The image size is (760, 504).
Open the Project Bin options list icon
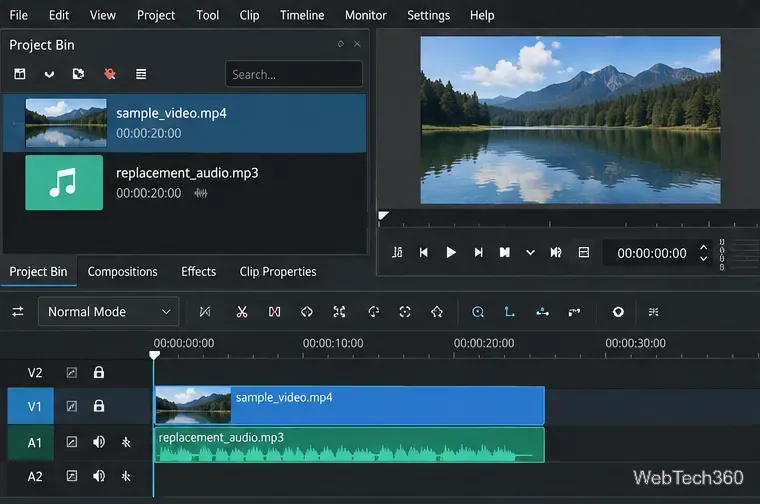coord(141,74)
